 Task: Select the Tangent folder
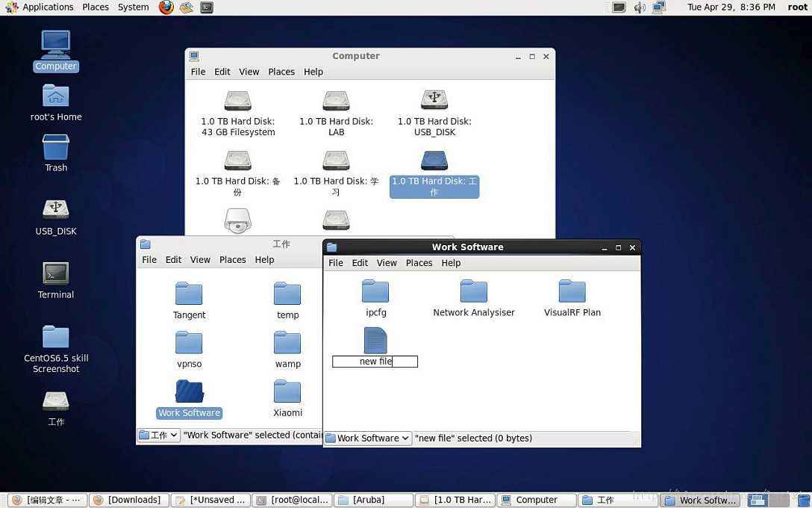189,300
